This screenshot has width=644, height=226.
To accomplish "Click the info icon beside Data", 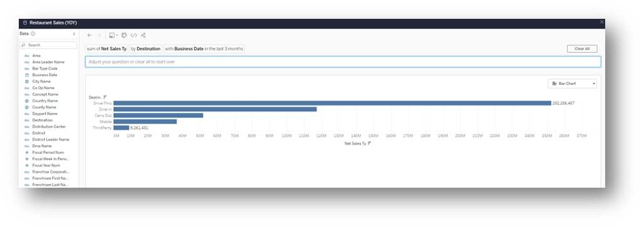I will tap(33, 34).
